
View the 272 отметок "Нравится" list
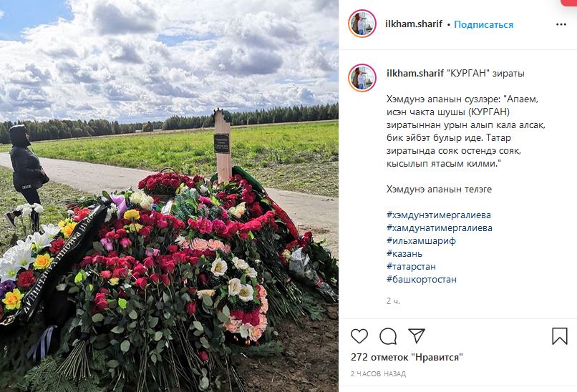click(x=407, y=357)
